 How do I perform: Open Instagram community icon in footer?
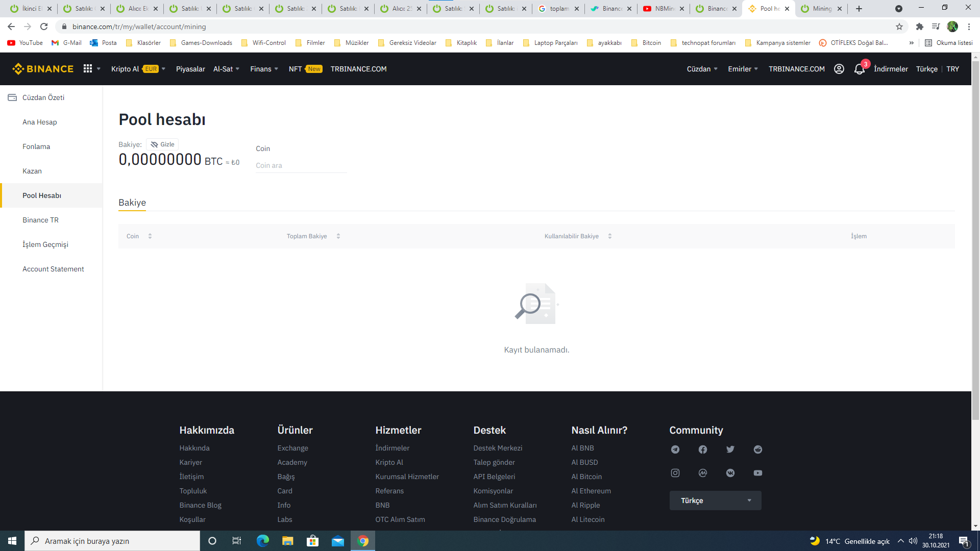click(x=675, y=473)
